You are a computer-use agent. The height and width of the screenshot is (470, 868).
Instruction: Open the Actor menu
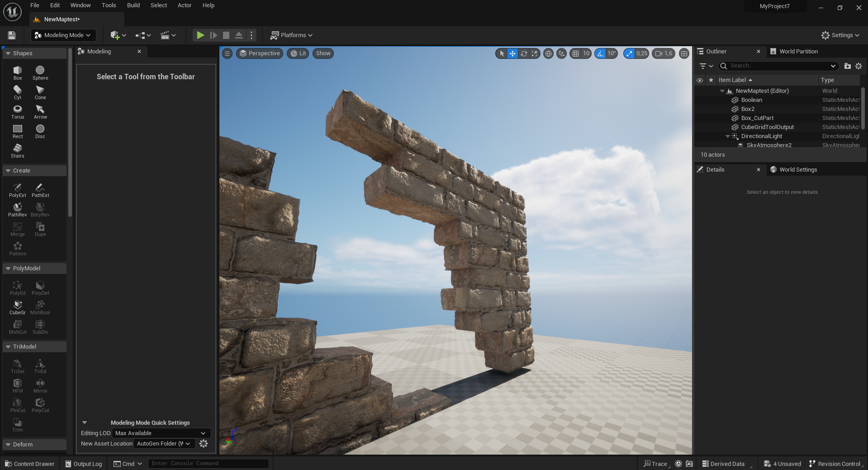coord(185,5)
